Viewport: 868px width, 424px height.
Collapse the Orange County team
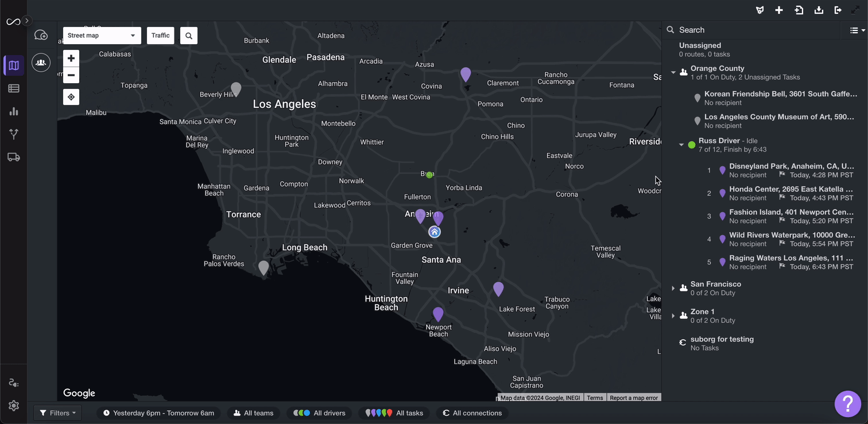coord(673,72)
